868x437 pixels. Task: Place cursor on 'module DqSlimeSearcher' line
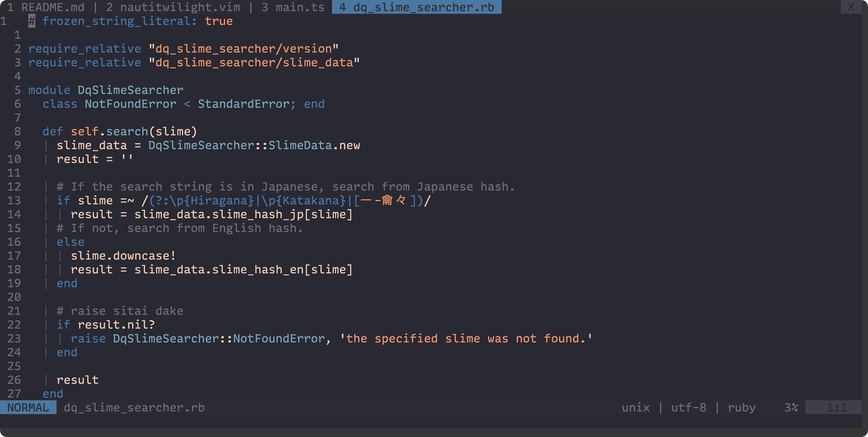[106, 90]
